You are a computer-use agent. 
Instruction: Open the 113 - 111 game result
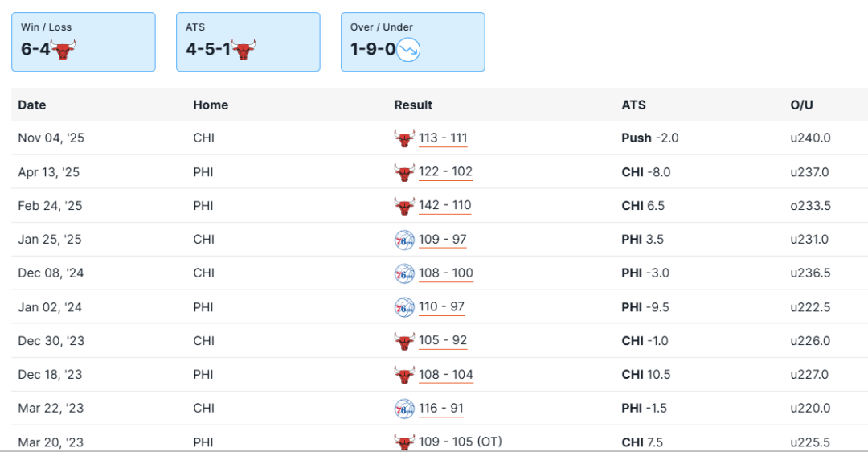[443, 138]
